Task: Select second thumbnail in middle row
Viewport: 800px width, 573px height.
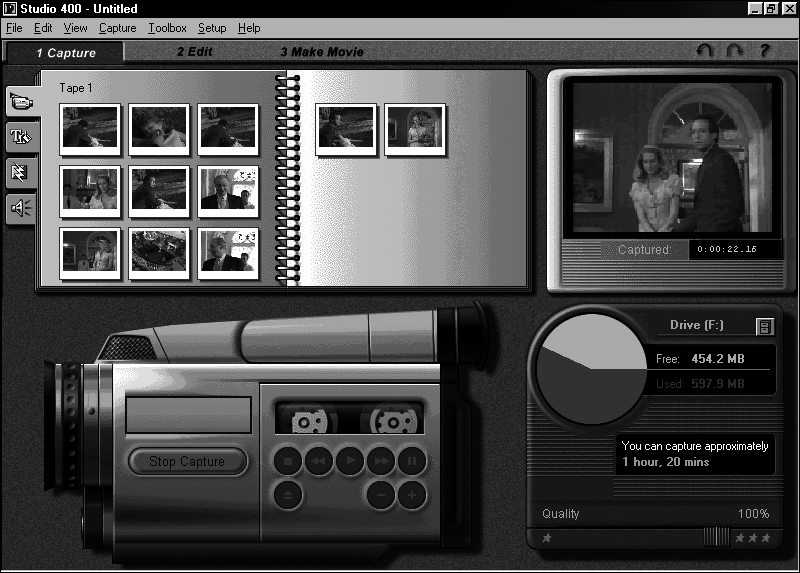Action: (159, 191)
